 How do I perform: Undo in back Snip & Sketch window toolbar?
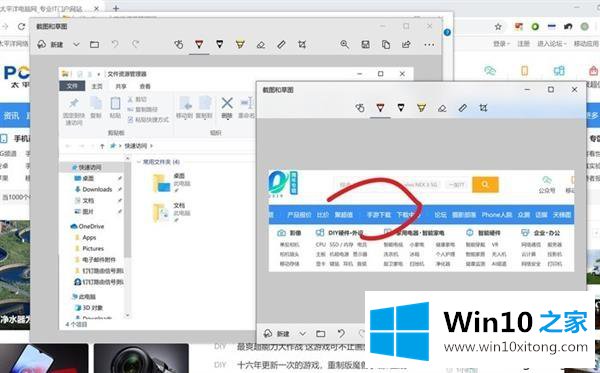[115, 44]
